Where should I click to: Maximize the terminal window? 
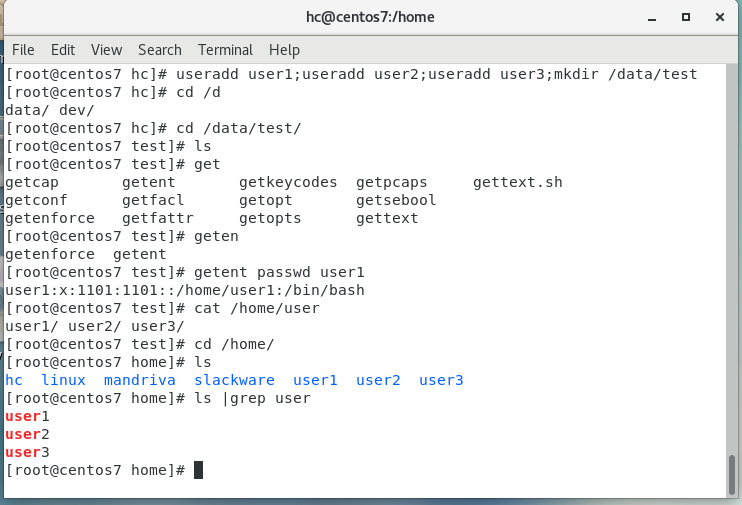coord(686,17)
